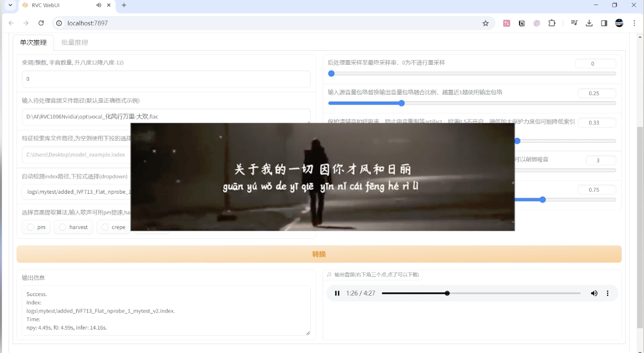The height and width of the screenshot is (353, 644).
Task: Toggle the browser side panel icon
Action: tap(604, 23)
